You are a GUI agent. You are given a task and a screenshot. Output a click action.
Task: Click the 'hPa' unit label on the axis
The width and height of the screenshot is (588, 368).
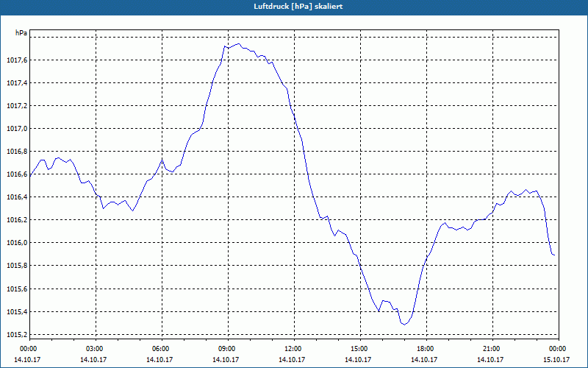pyautogui.click(x=21, y=33)
